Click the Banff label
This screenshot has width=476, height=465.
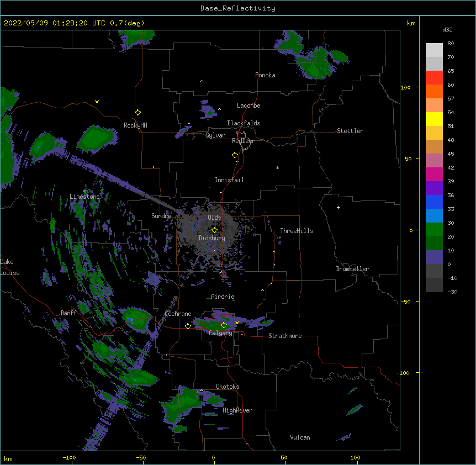click(68, 313)
